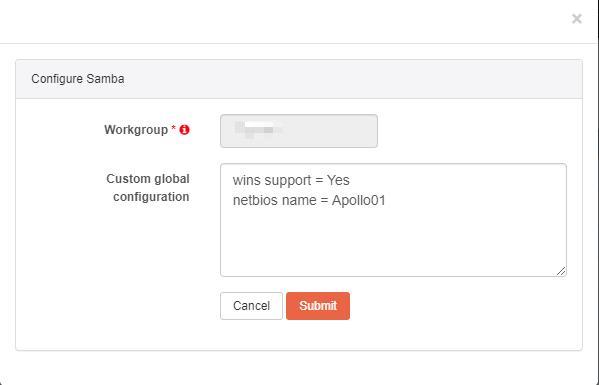Viewport: 599px width, 385px height.
Task: Select the Configure Samba panel header
Action: point(299,79)
